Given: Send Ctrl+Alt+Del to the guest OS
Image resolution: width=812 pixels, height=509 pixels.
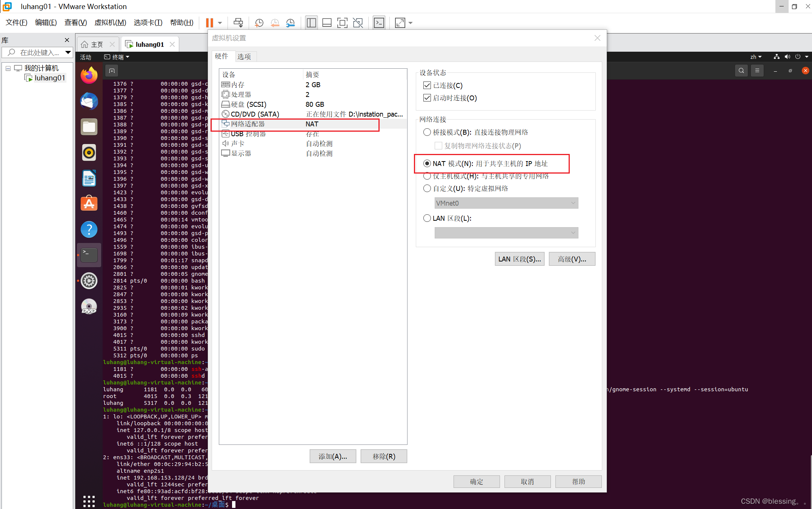Looking at the screenshot, I should (x=238, y=23).
